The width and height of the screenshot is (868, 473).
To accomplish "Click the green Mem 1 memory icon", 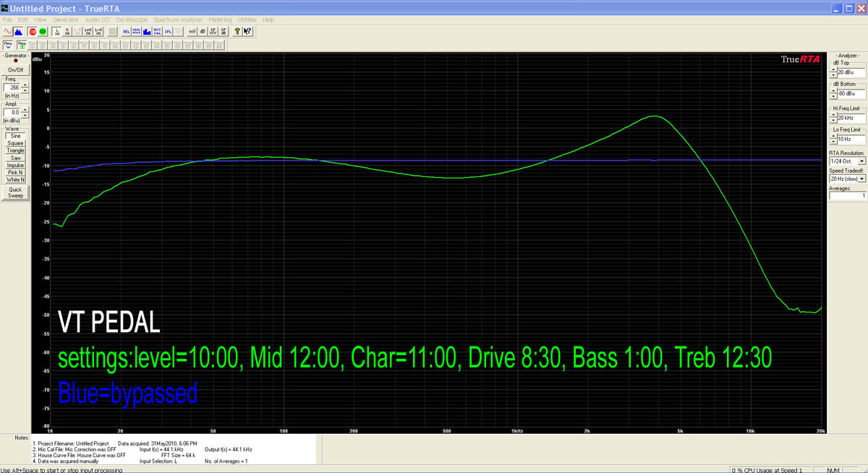I will tap(22, 46).
